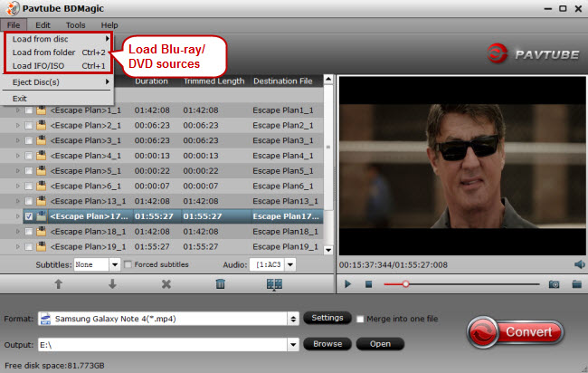Mute preview with speaker icon
Viewport: 588px width, 373px height.
[x=579, y=264]
